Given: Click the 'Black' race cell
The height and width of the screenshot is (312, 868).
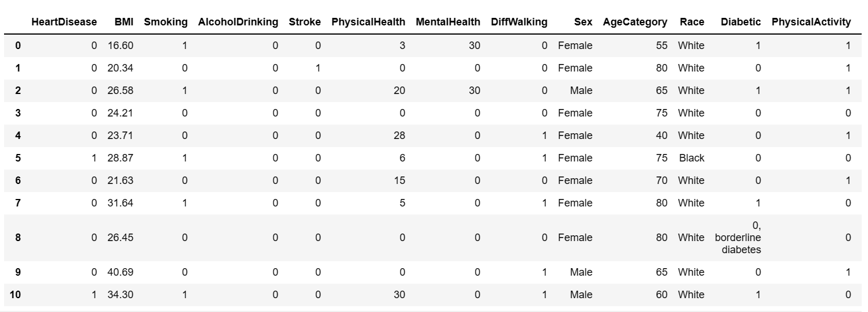Looking at the screenshot, I should [x=691, y=158].
